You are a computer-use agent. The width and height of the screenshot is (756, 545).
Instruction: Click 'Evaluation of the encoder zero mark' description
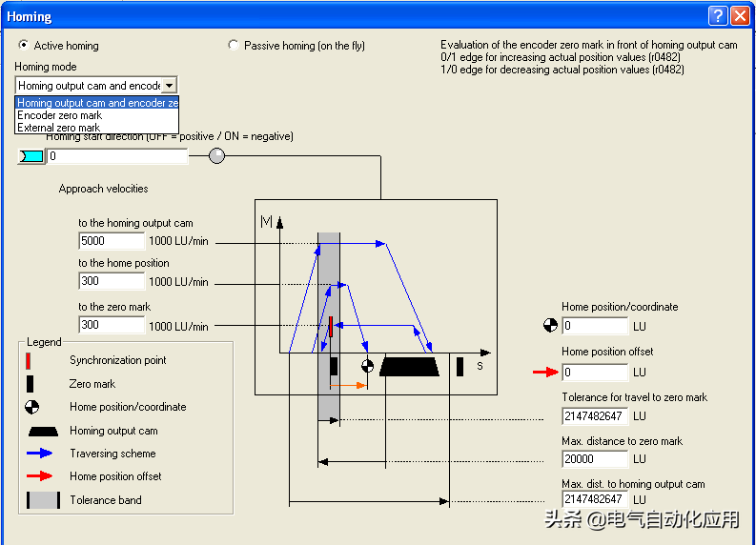(589, 45)
